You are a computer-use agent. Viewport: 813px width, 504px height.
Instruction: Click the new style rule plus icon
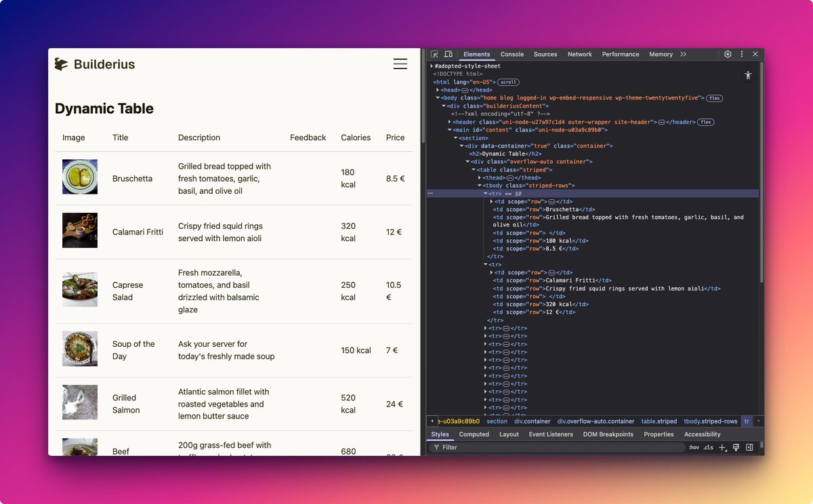point(723,447)
